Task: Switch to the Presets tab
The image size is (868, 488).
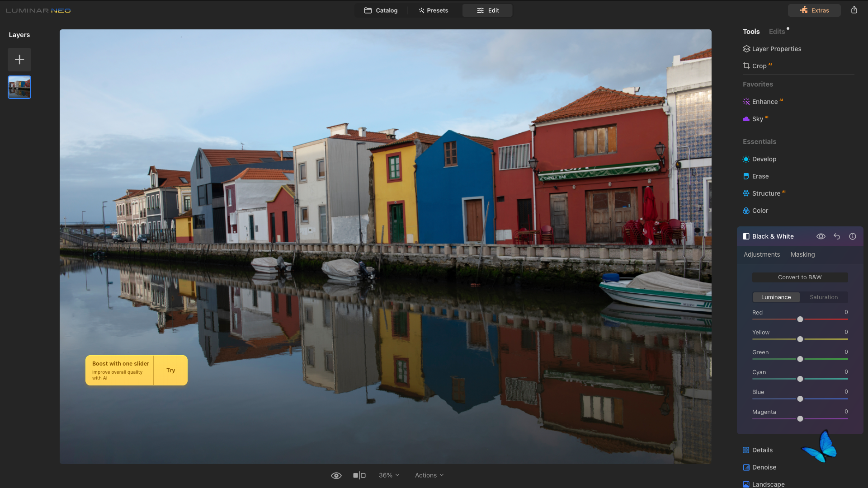Action: 433,10
